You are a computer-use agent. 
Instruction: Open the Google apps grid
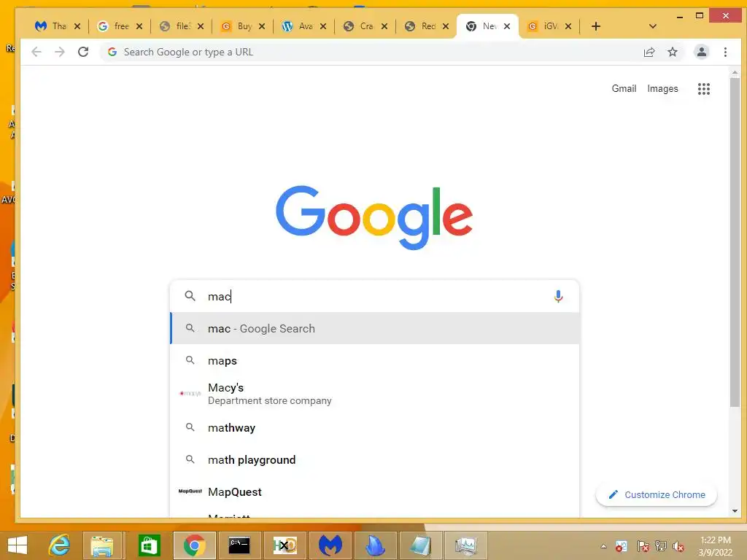pyautogui.click(x=704, y=88)
